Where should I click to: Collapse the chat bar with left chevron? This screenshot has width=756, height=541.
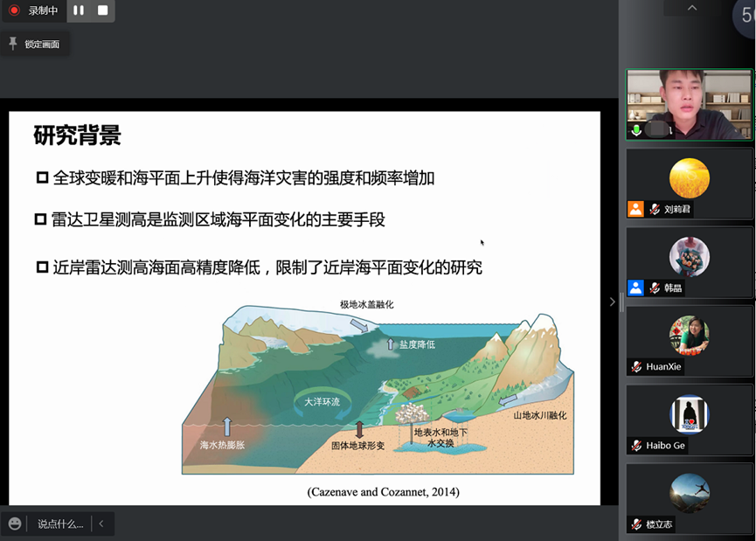101,524
